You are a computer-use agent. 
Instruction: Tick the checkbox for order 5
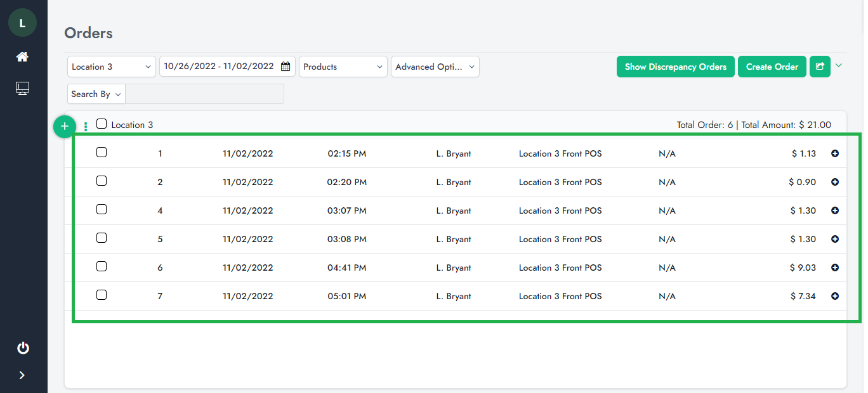coord(102,238)
